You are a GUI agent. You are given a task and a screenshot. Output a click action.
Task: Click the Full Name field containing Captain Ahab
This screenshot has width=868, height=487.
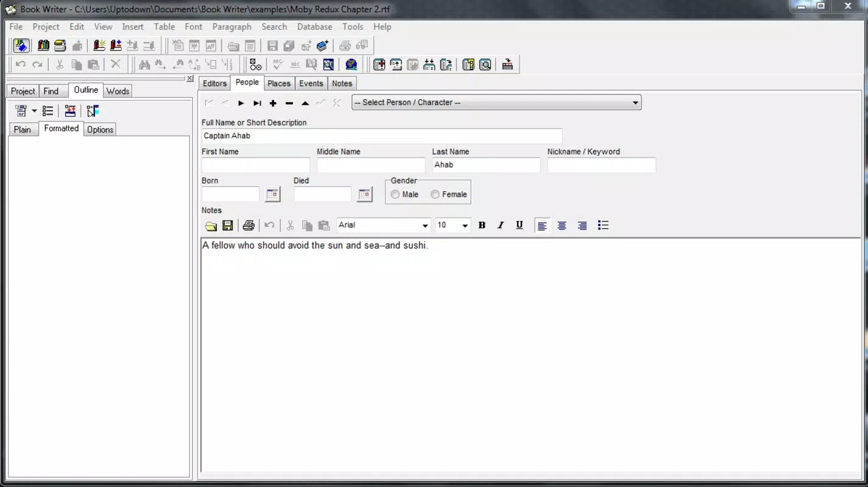(x=382, y=136)
